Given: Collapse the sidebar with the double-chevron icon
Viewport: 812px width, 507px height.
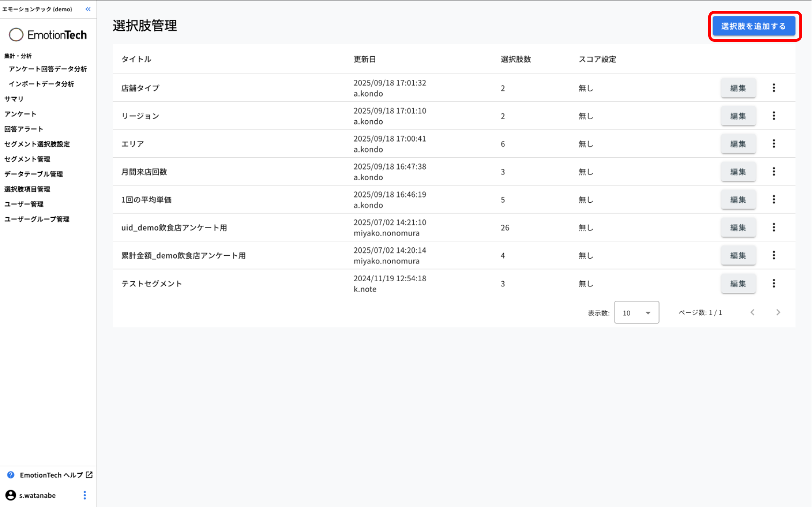Looking at the screenshot, I should click(88, 9).
